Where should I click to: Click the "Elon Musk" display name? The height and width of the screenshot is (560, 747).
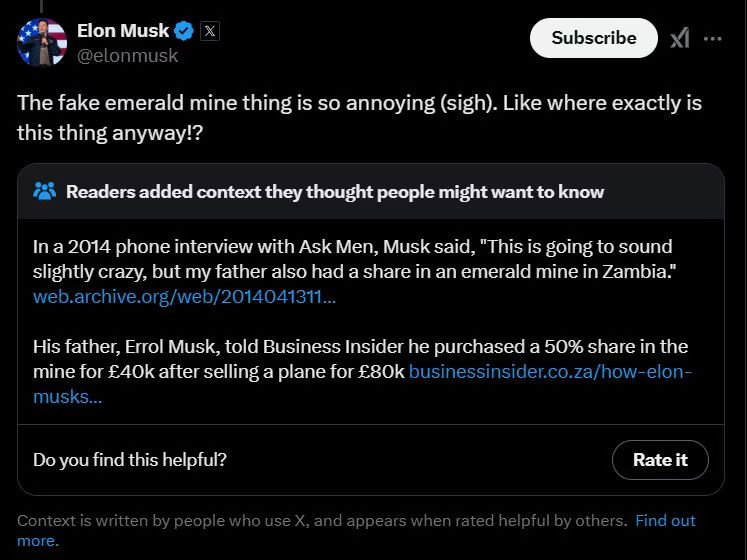(123, 30)
